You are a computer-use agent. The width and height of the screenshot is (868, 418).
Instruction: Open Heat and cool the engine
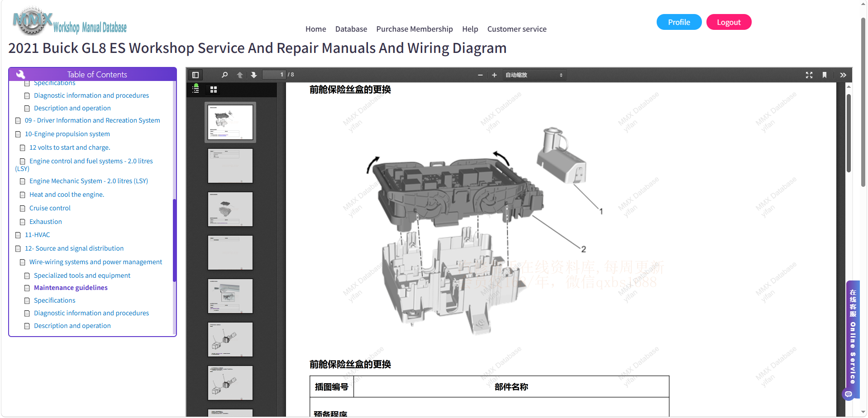click(x=67, y=195)
